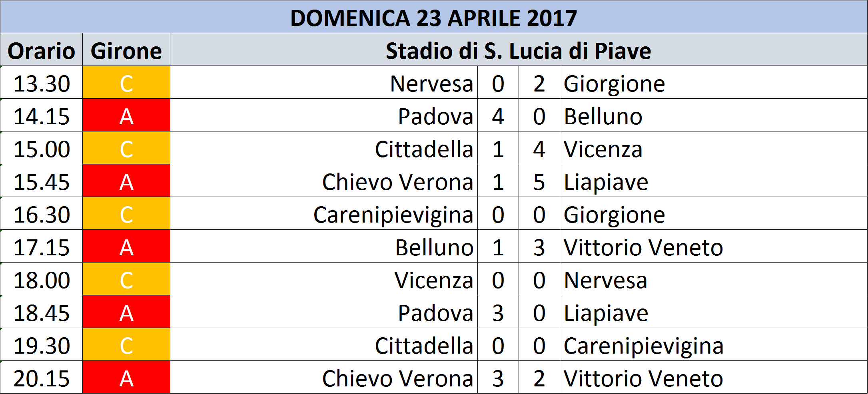
Task: Select the Carenipievigina cell at 16.30
Action: 324,213
